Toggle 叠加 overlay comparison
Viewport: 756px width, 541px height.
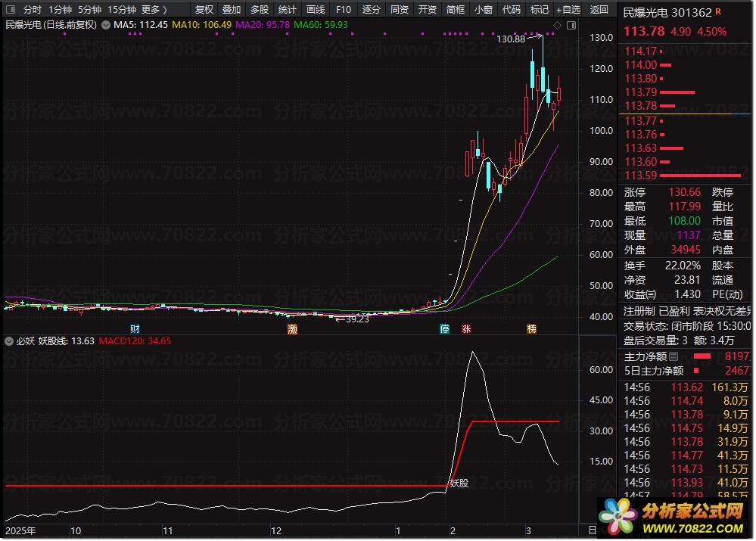pos(232,10)
